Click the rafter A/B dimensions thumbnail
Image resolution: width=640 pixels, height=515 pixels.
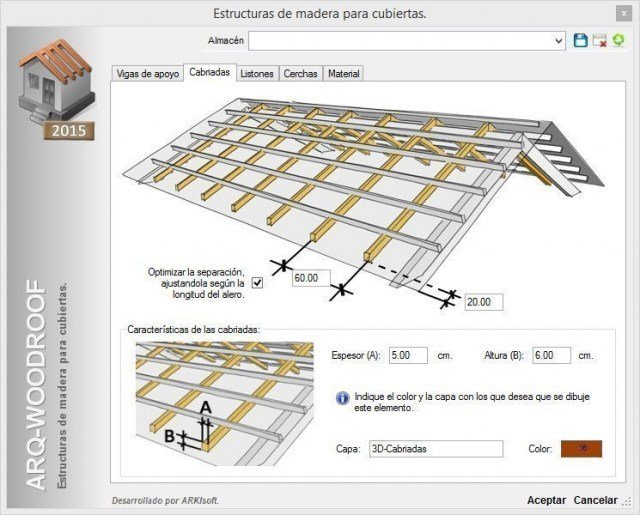tap(224, 404)
